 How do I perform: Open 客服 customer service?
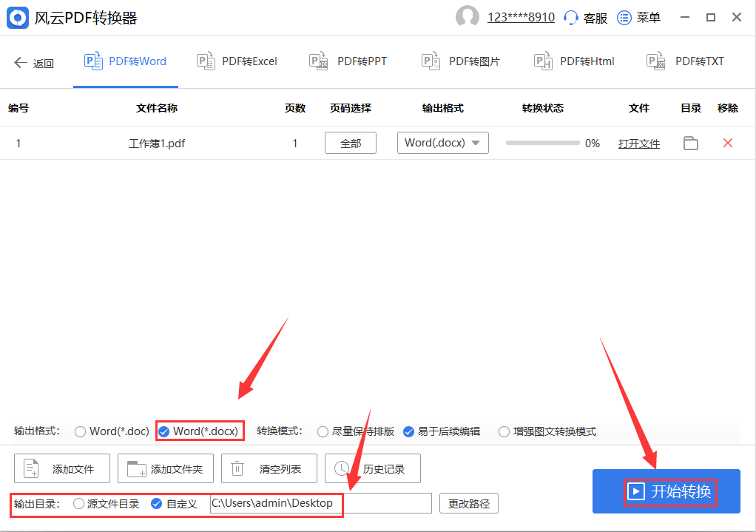tap(585, 18)
